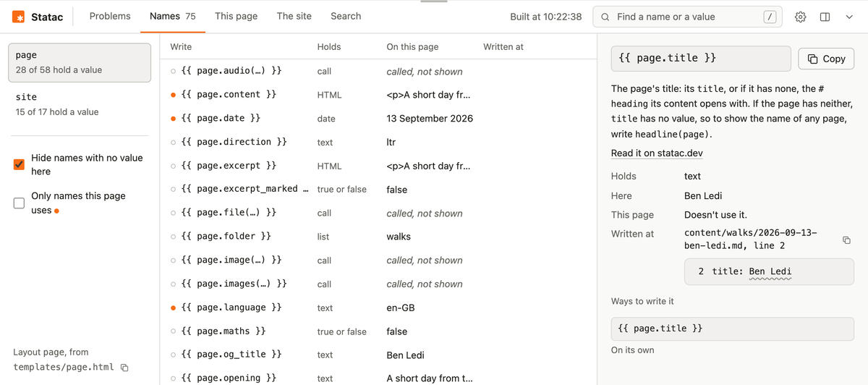Click the orange used-marker dot beside page.language

(x=173, y=308)
